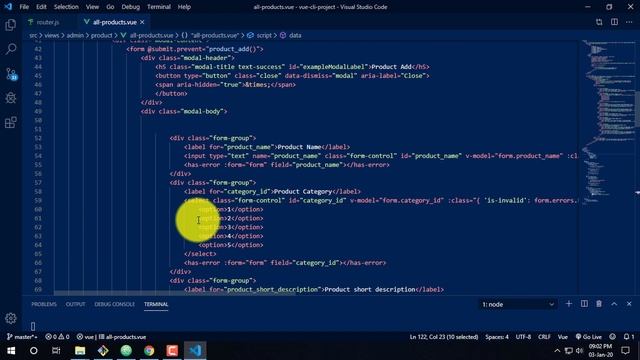This screenshot has height=360, width=640.
Task: Open the Help menu
Action: [184, 7]
